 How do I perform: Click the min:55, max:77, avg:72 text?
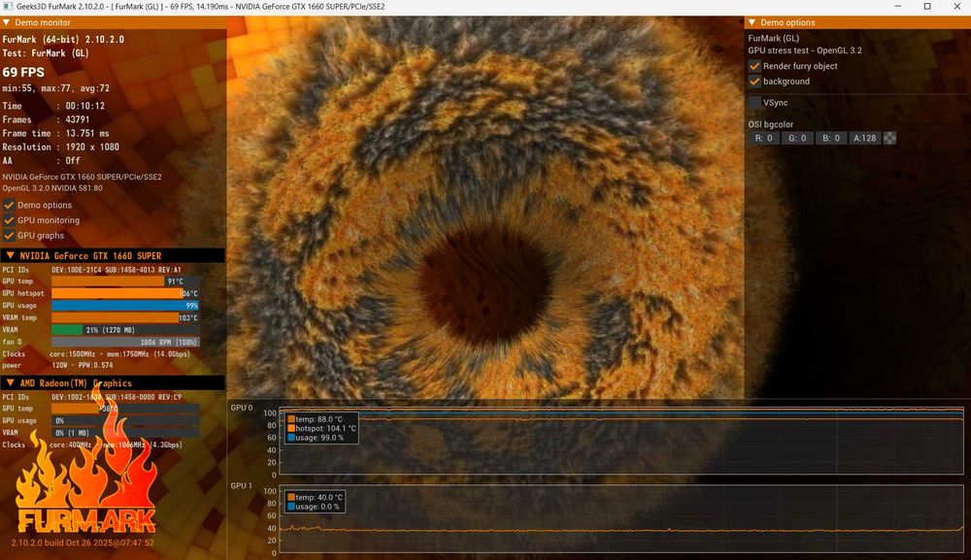tap(55, 88)
